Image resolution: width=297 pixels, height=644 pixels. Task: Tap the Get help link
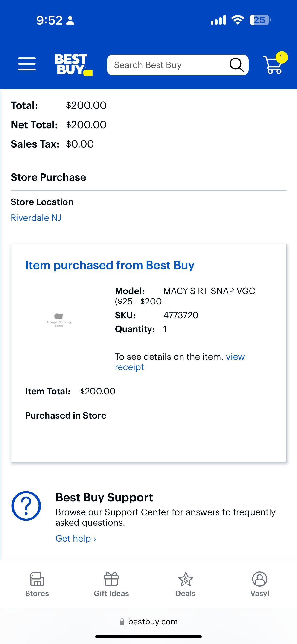click(76, 538)
